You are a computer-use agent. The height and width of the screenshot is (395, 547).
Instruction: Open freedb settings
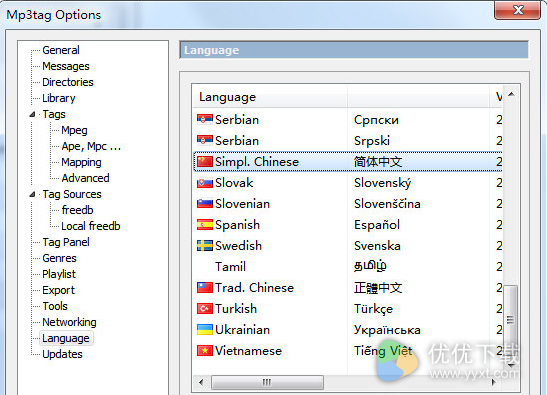coord(77,210)
